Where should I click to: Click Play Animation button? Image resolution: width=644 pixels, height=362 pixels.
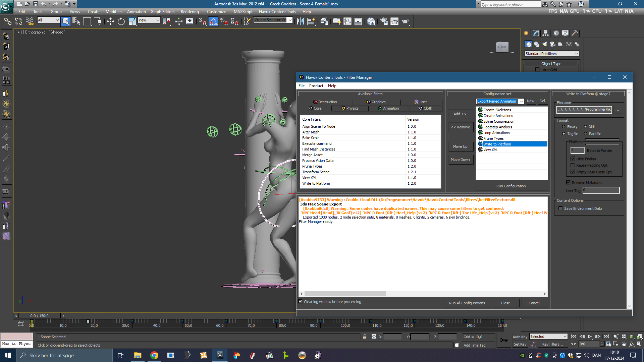pyautogui.click(x=590, y=337)
